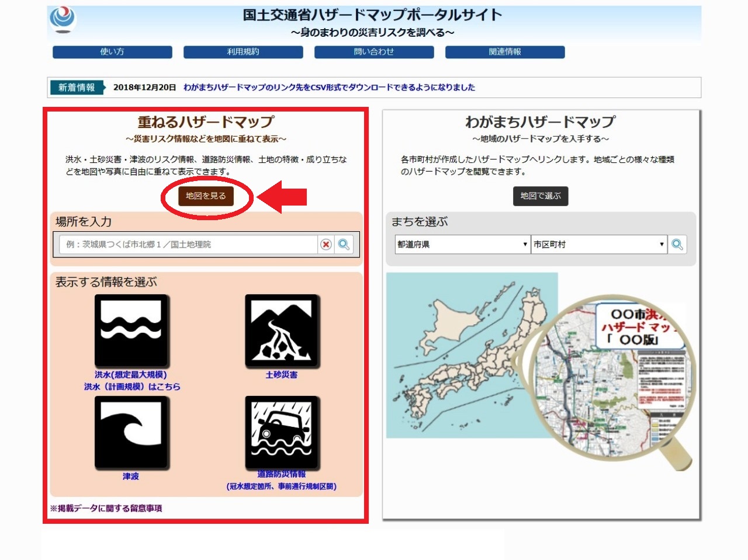Search selected town with magnifier icon
Image resolution: width=748 pixels, height=560 pixels.
[x=677, y=245]
